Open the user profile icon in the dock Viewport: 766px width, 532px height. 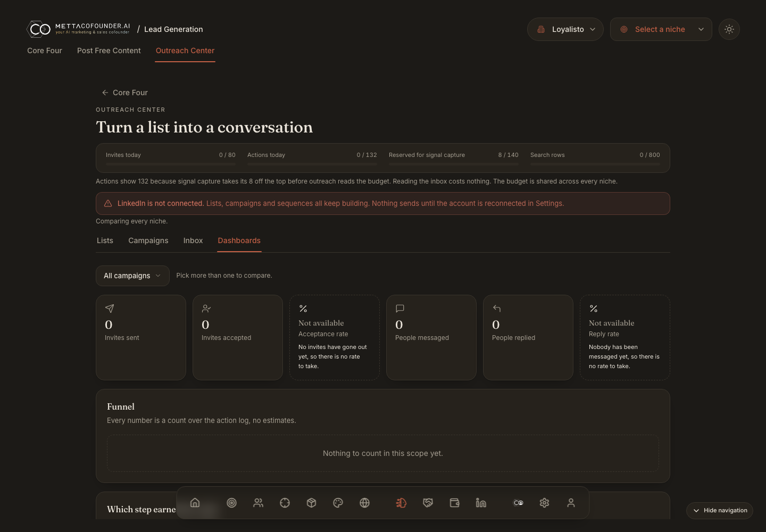tap(571, 503)
